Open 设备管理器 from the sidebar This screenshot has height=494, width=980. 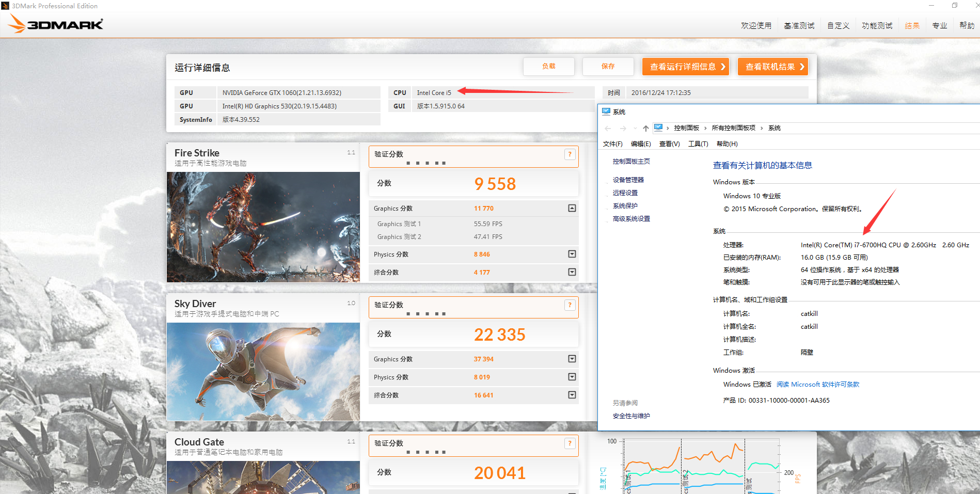pyautogui.click(x=628, y=180)
